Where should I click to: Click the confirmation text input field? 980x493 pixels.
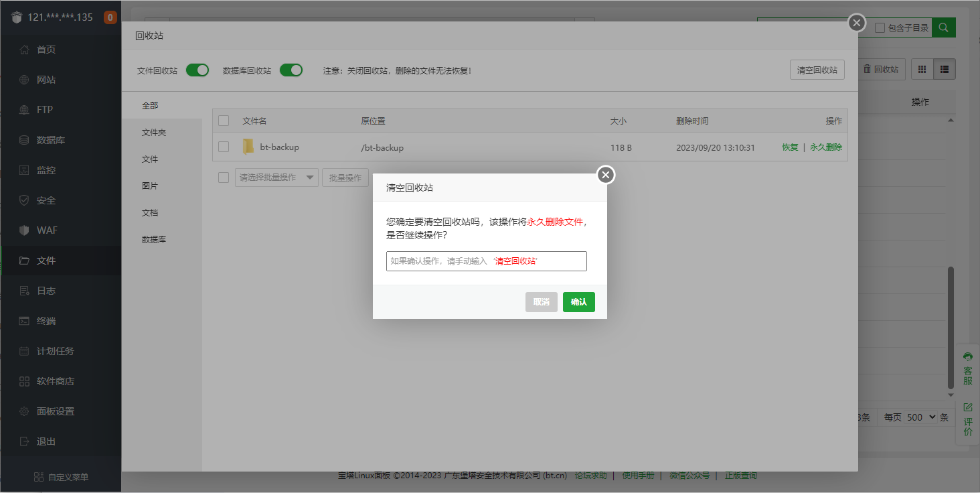(486, 261)
